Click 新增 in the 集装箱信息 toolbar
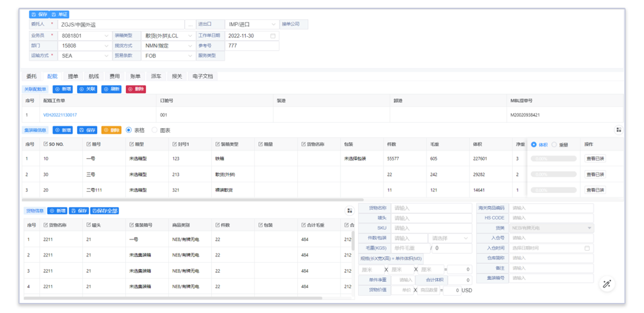 (x=62, y=130)
